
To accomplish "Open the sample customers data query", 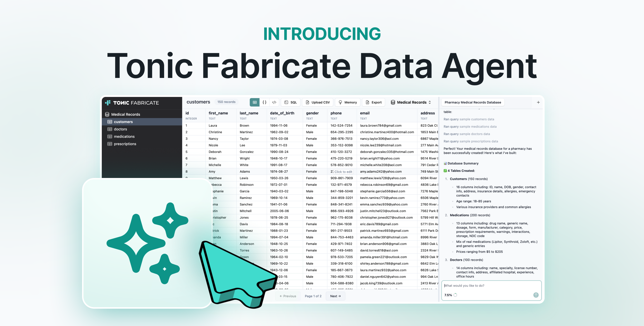I will 468,119.
